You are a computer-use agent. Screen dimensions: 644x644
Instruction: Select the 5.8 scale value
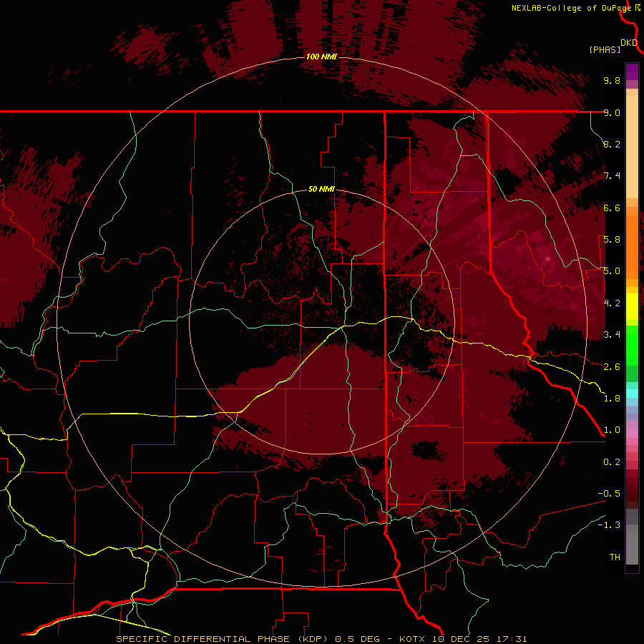coord(612,240)
